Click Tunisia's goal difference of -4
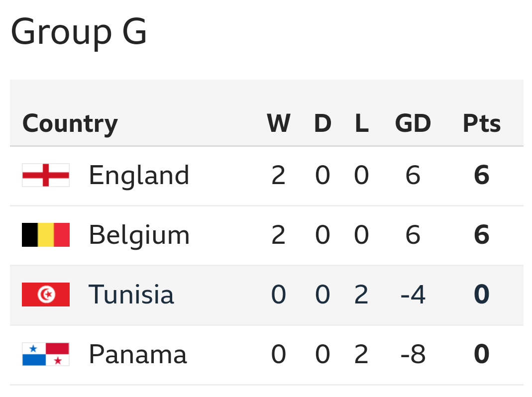Screen dimensions: 532x397 (x=413, y=295)
